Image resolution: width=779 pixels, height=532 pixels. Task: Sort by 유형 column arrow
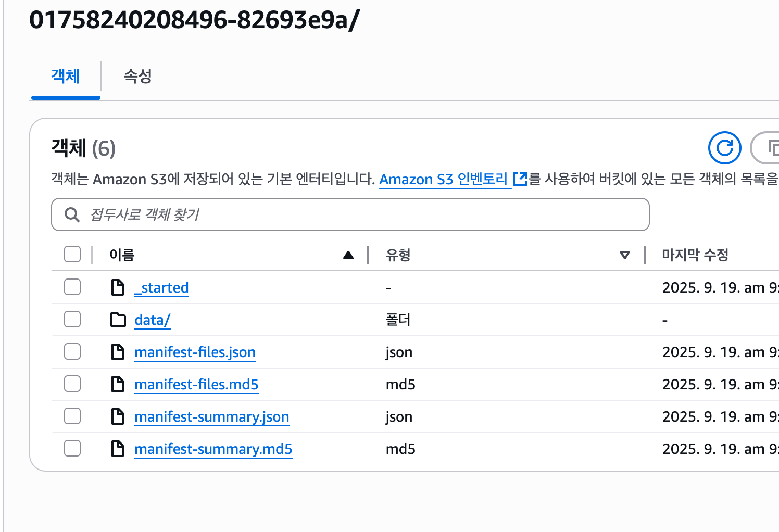[625, 255]
